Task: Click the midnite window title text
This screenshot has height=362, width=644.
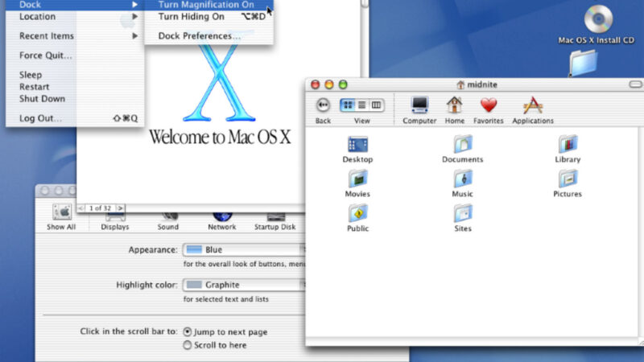Action: coord(482,84)
